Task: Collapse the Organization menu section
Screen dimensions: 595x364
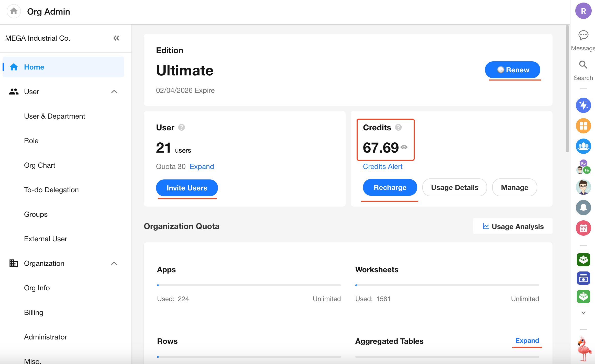Action: click(114, 263)
